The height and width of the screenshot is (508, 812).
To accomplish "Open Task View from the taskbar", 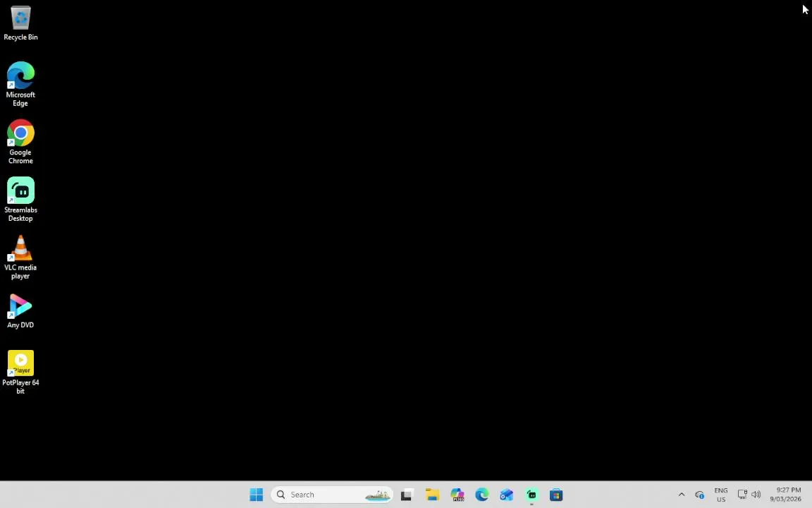I will coord(407,495).
